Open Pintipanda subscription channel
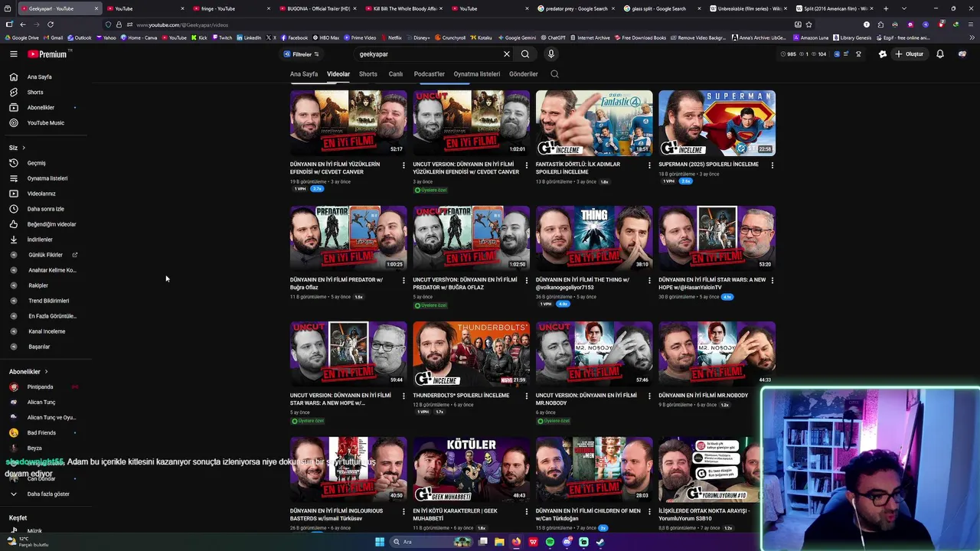980x551 pixels. coord(40,387)
